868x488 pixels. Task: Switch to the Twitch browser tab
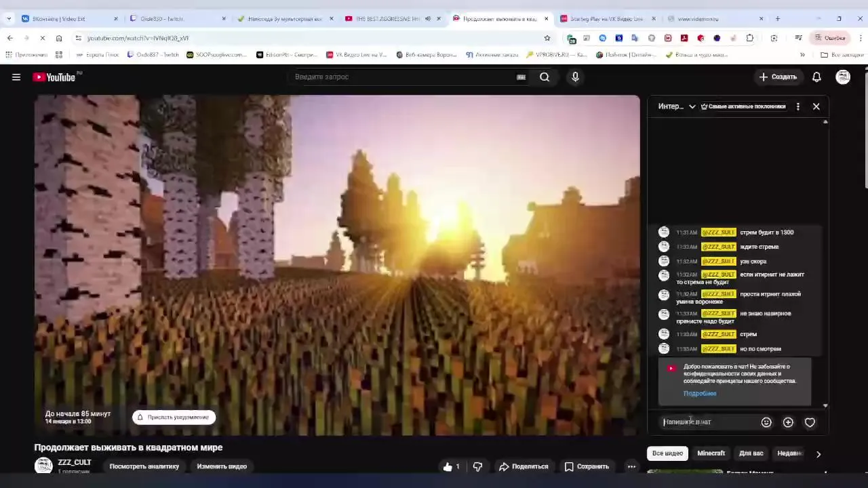(x=176, y=19)
